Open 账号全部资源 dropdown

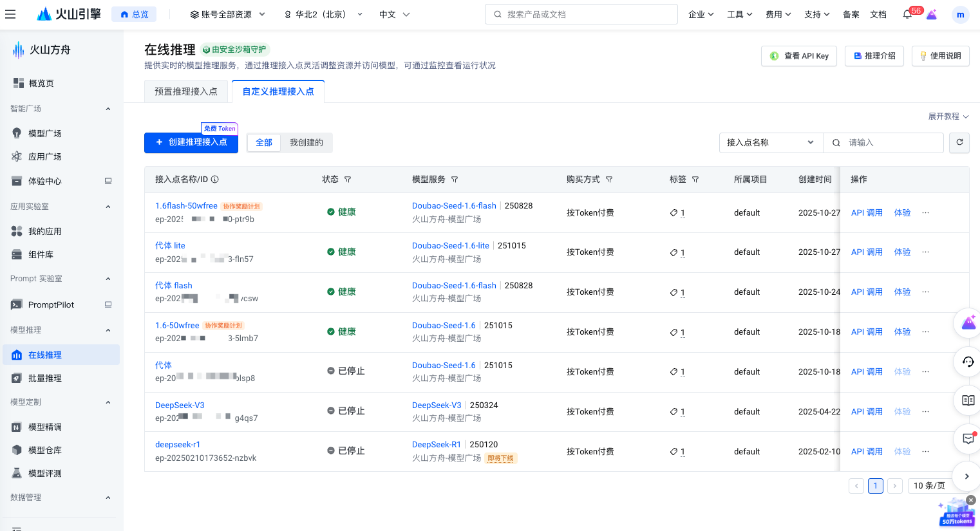click(x=228, y=14)
